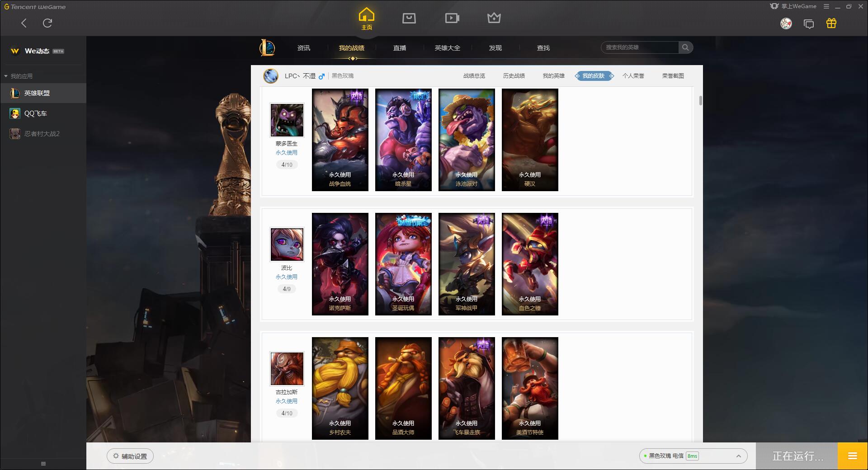The height and width of the screenshot is (470, 868).
Task: Switch to 我的英雄 sub-tab
Action: 554,76
